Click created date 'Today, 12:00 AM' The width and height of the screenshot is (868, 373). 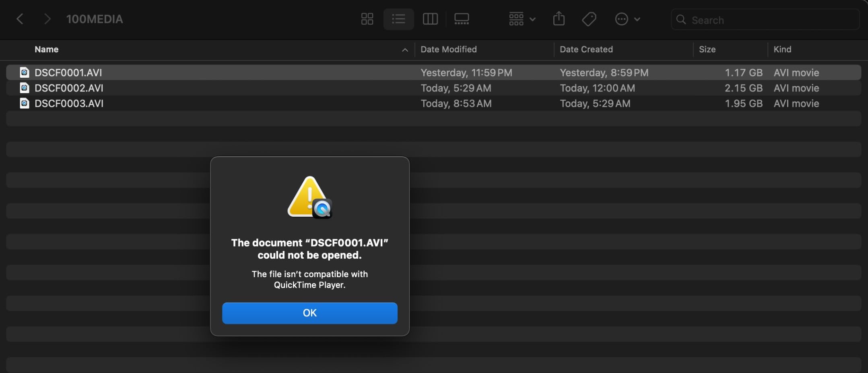[x=597, y=88]
